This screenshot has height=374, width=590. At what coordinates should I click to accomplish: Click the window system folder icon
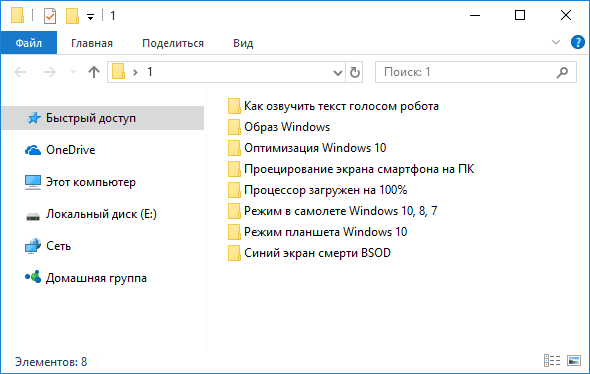click(17, 15)
